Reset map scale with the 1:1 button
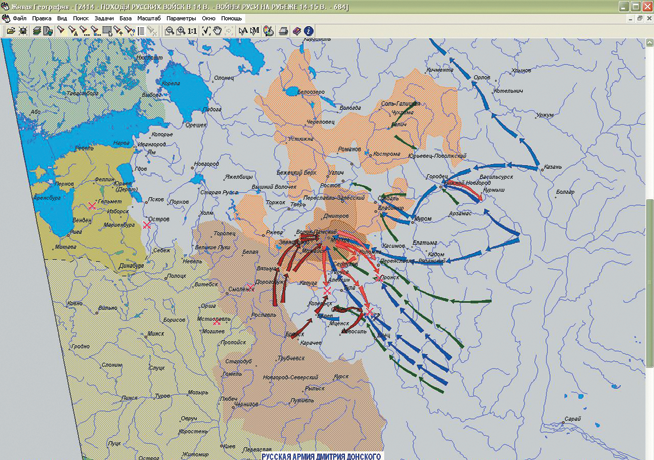The height and width of the screenshot is (460, 654). click(x=192, y=31)
